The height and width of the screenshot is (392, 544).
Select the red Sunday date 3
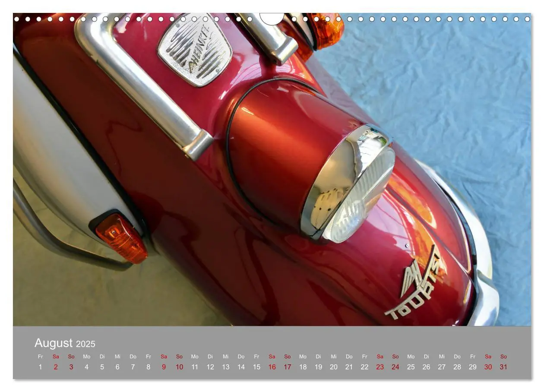pos(71,367)
